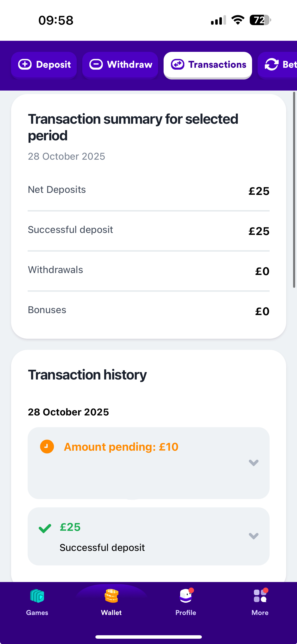Open the Wallet coins icon
Screen dimensions: 297x644
(111, 596)
